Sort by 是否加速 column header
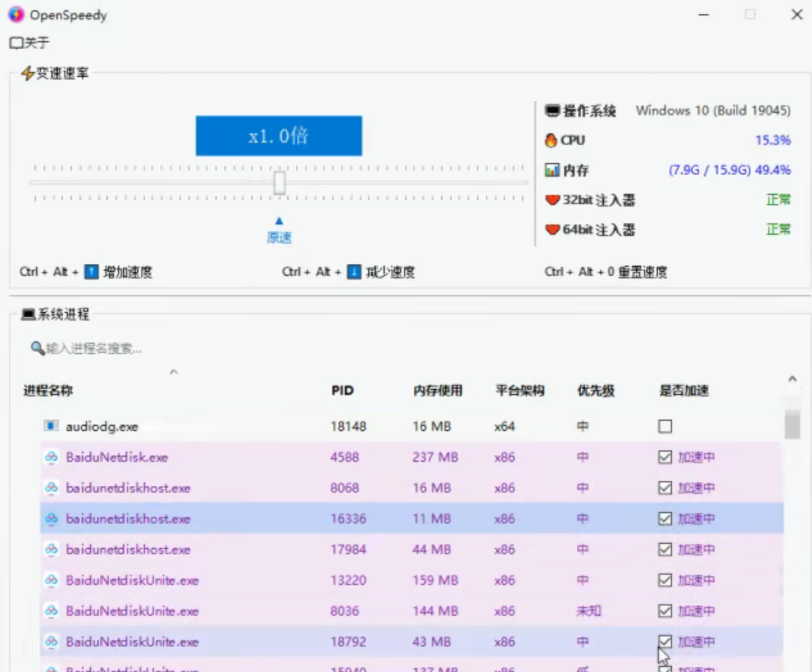The height and width of the screenshot is (672, 812). [x=684, y=391]
